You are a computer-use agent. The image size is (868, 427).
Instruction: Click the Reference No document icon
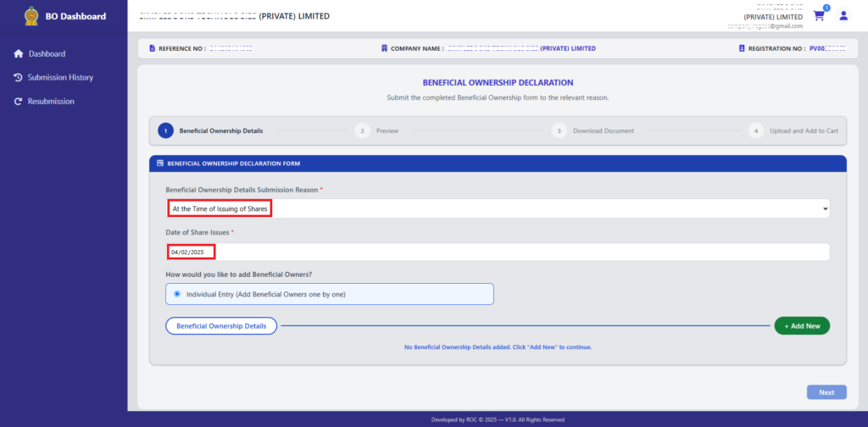click(153, 48)
